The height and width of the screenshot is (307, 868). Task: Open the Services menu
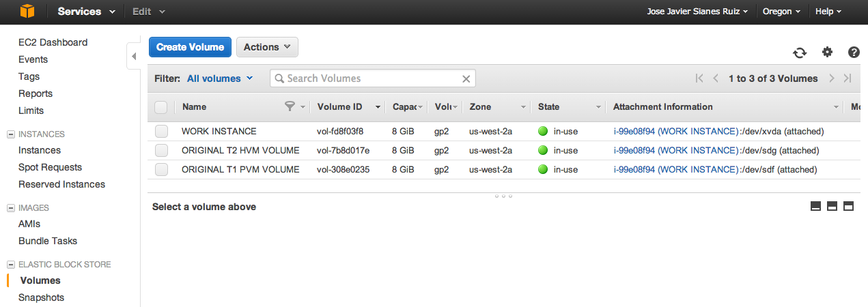(x=85, y=12)
